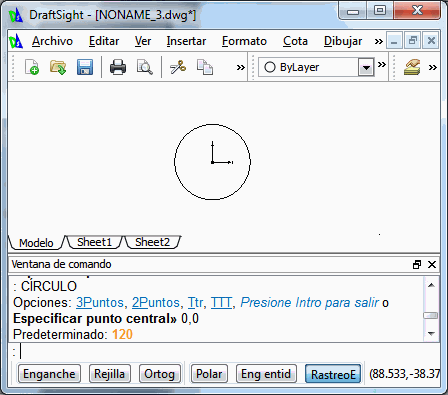Close the NONAME_3.dwg document
448x395 pixels.
click(x=431, y=41)
